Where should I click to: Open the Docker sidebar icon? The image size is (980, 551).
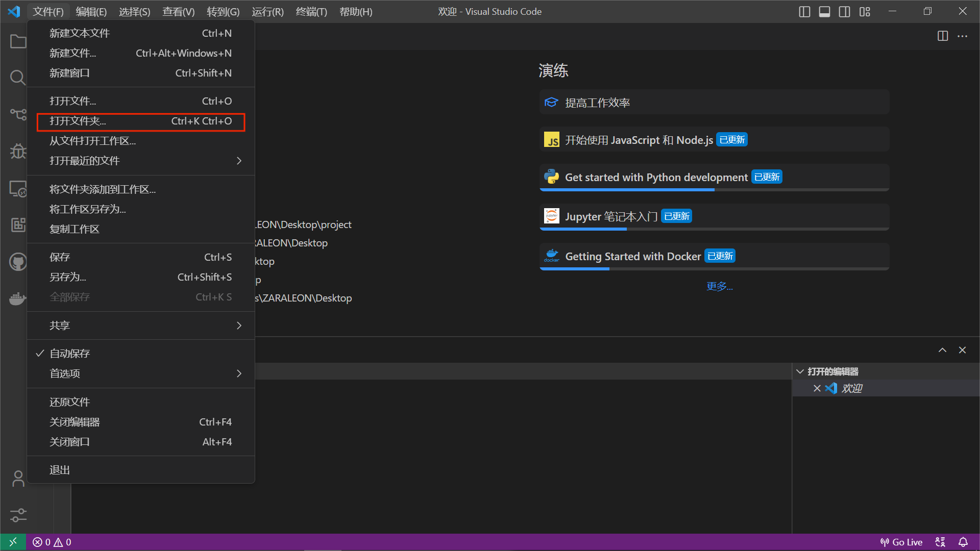pyautogui.click(x=18, y=298)
